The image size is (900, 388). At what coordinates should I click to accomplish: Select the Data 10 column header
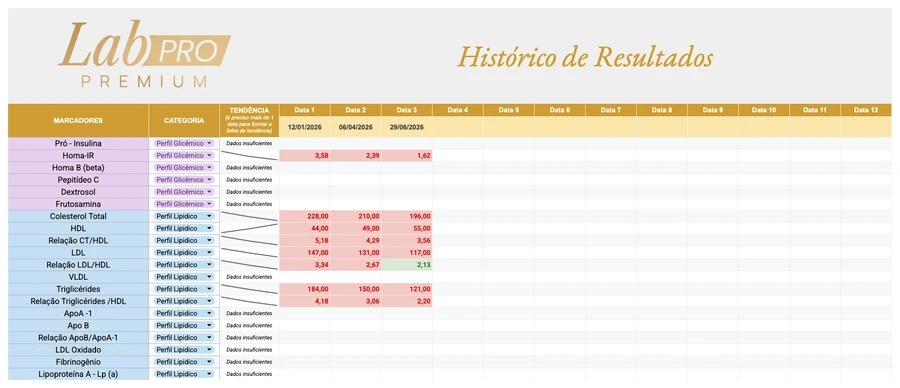pyautogui.click(x=764, y=110)
